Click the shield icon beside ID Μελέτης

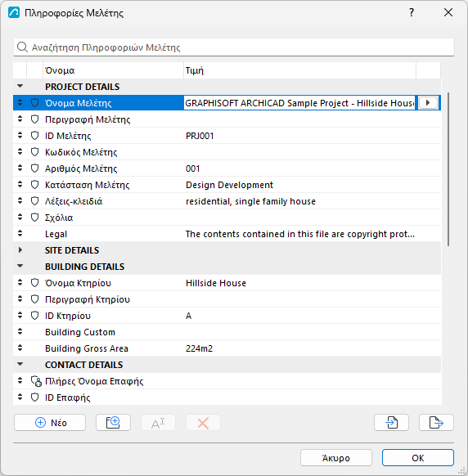click(x=34, y=136)
